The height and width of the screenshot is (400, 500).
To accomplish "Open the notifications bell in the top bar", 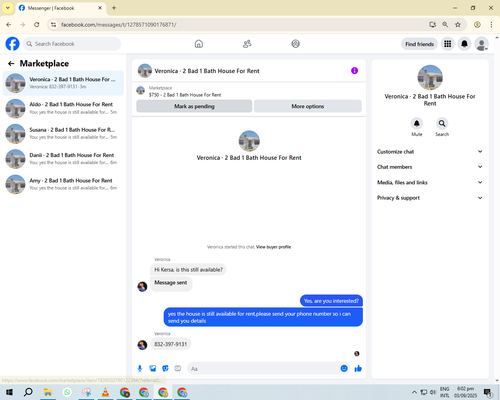I will (x=464, y=44).
